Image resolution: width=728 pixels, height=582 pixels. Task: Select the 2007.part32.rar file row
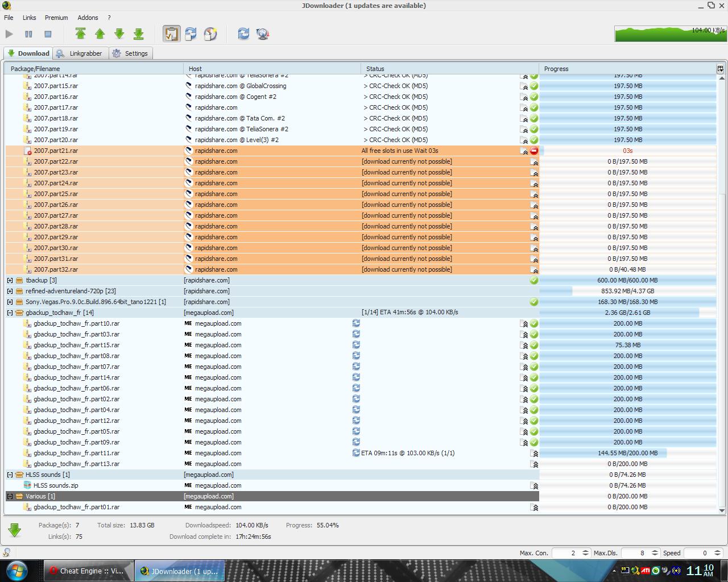[361, 269]
